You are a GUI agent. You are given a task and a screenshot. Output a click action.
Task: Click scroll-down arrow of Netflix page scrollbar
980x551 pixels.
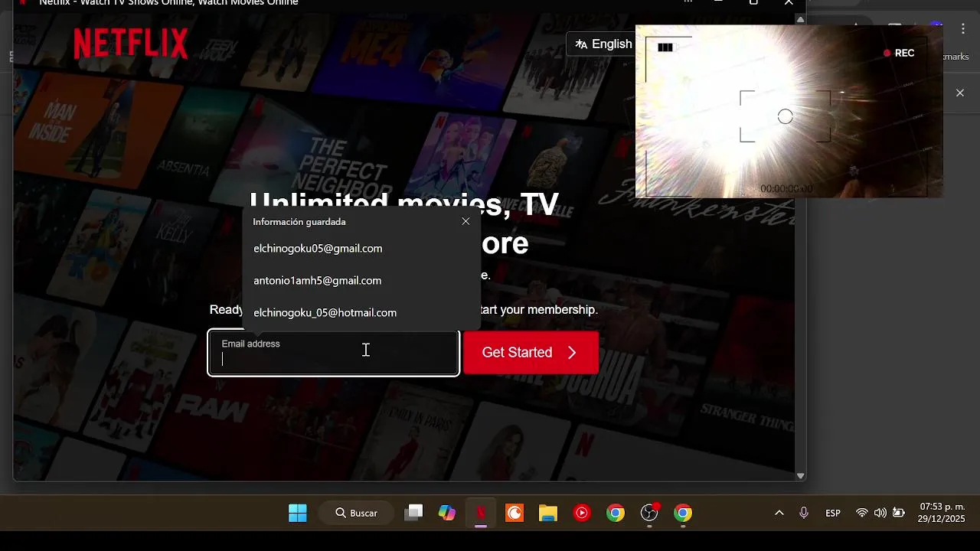coord(800,475)
